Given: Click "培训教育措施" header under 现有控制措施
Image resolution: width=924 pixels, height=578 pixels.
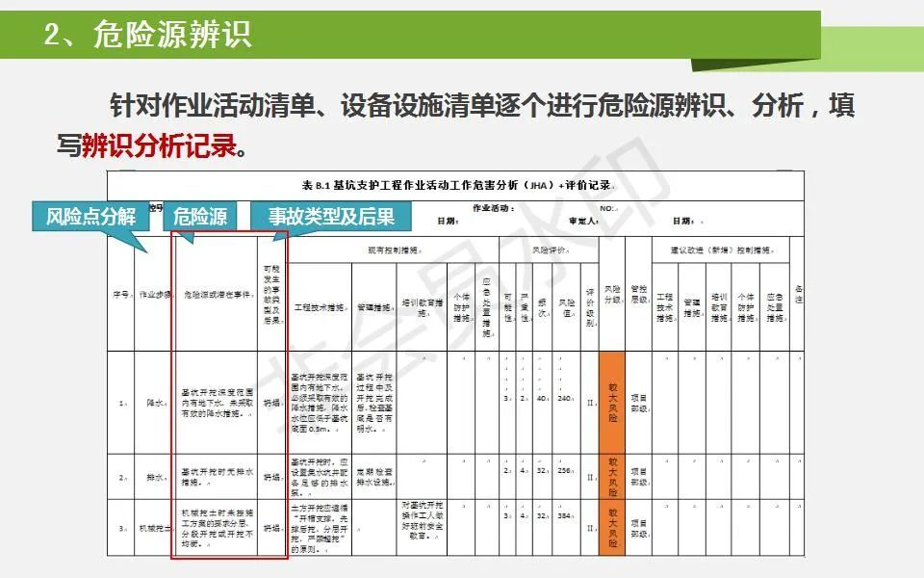Looking at the screenshot, I should coord(422,307).
